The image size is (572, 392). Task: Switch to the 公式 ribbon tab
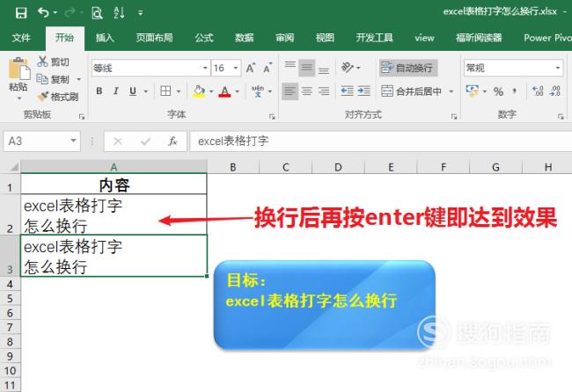203,38
